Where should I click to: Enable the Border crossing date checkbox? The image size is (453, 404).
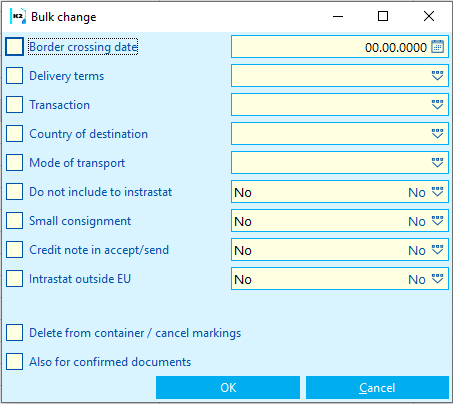tap(14, 46)
